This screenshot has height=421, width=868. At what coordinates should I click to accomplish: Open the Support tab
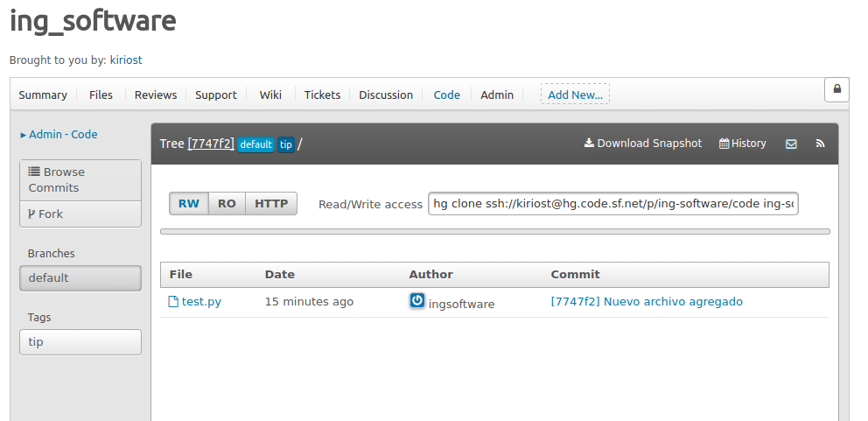(x=216, y=95)
